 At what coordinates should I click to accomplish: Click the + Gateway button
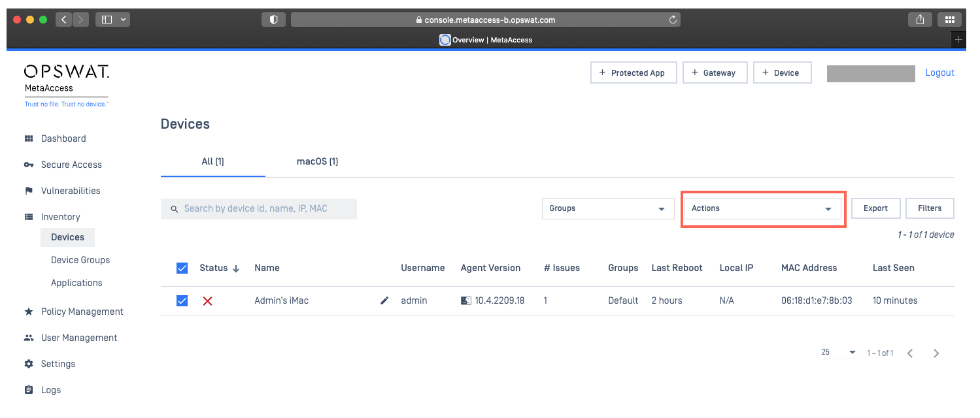[715, 73]
